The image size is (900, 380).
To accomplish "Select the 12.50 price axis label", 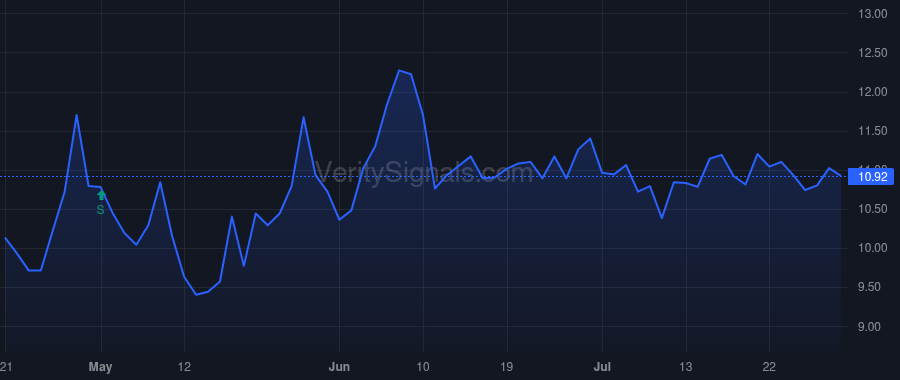I will [872, 53].
